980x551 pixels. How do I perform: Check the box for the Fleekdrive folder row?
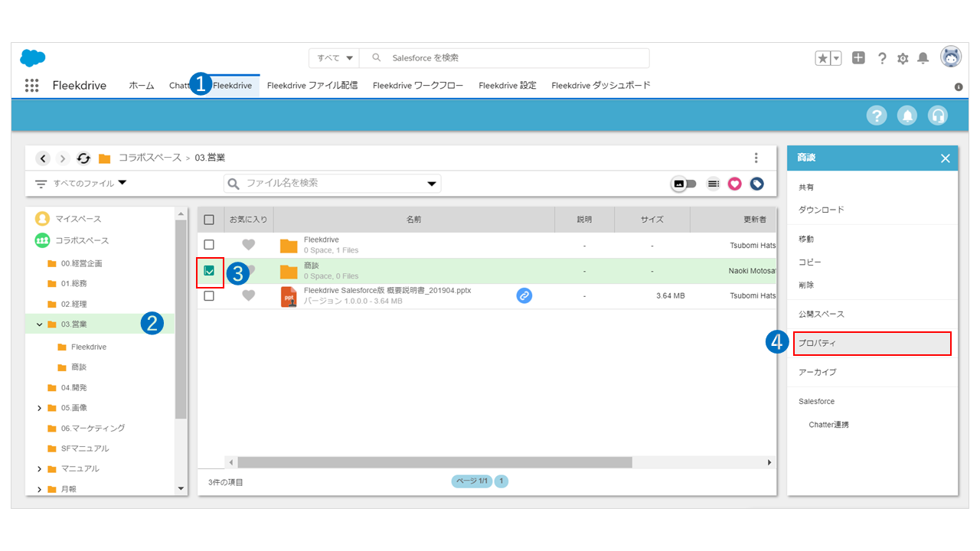pyautogui.click(x=209, y=245)
